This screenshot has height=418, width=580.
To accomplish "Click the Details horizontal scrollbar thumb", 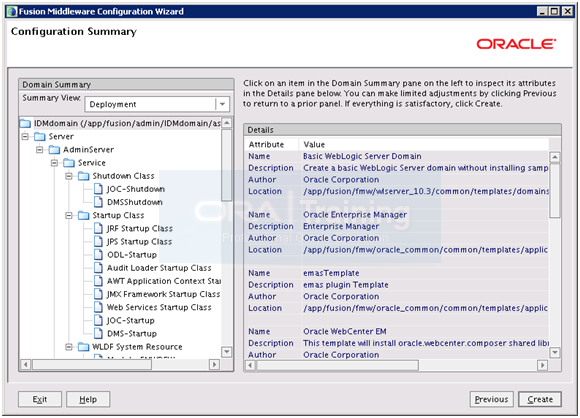I will (337, 365).
